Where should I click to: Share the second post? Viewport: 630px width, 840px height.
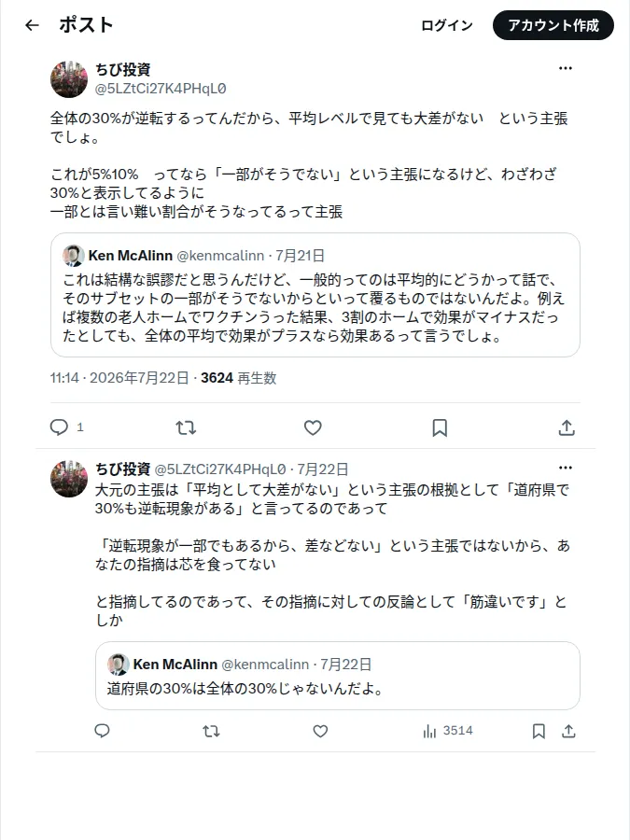coord(569,731)
